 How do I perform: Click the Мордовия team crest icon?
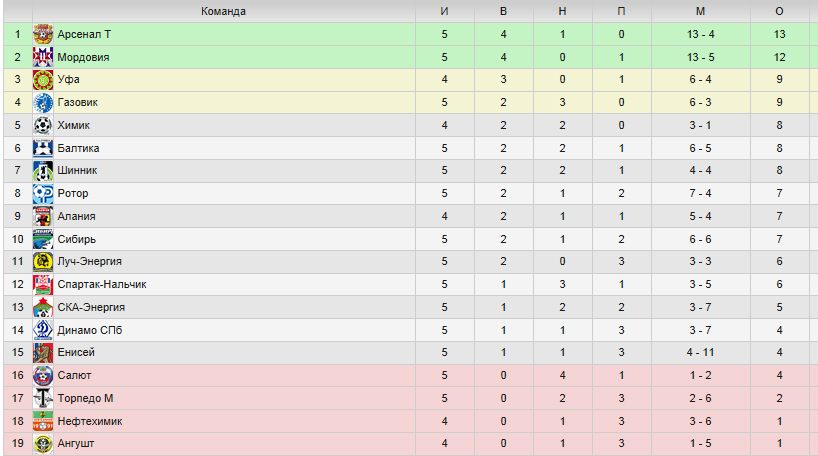[43, 57]
